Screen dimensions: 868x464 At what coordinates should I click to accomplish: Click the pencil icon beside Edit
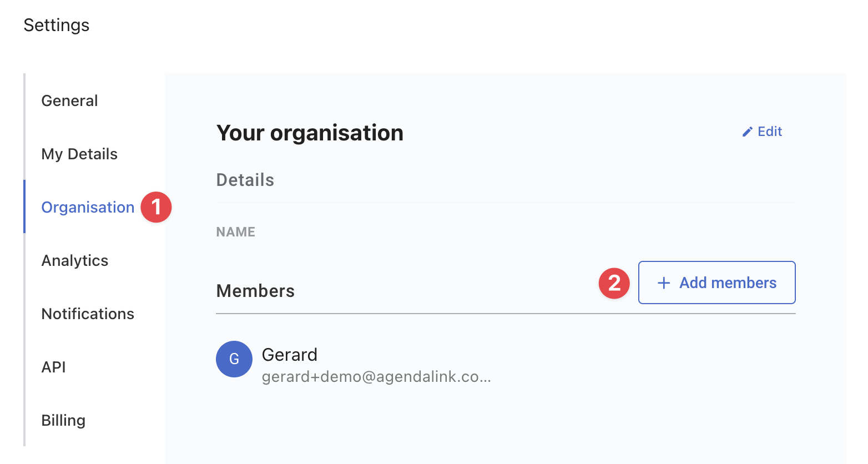(x=748, y=131)
